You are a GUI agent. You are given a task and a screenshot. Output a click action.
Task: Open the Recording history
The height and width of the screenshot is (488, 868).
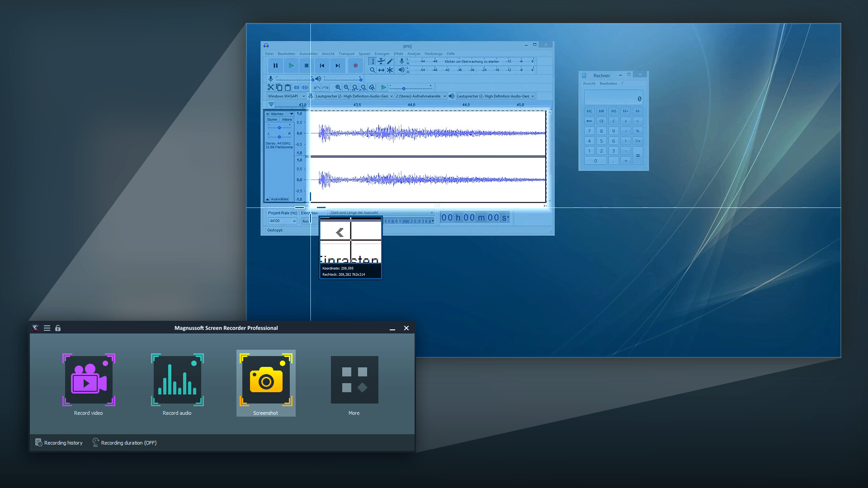63,442
